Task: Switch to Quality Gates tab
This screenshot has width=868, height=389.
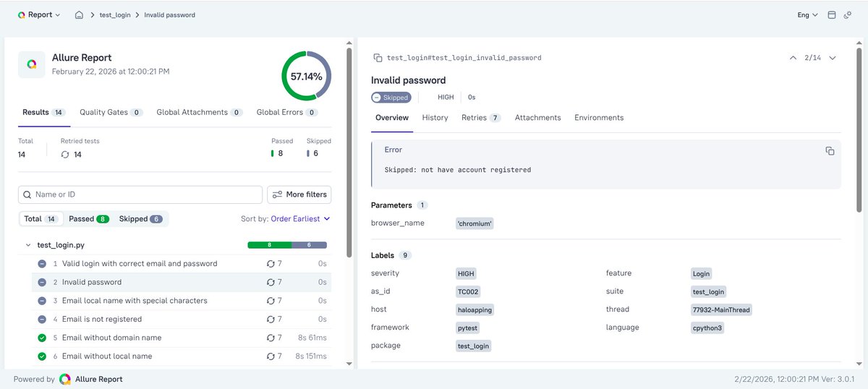Action: point(111,112)
